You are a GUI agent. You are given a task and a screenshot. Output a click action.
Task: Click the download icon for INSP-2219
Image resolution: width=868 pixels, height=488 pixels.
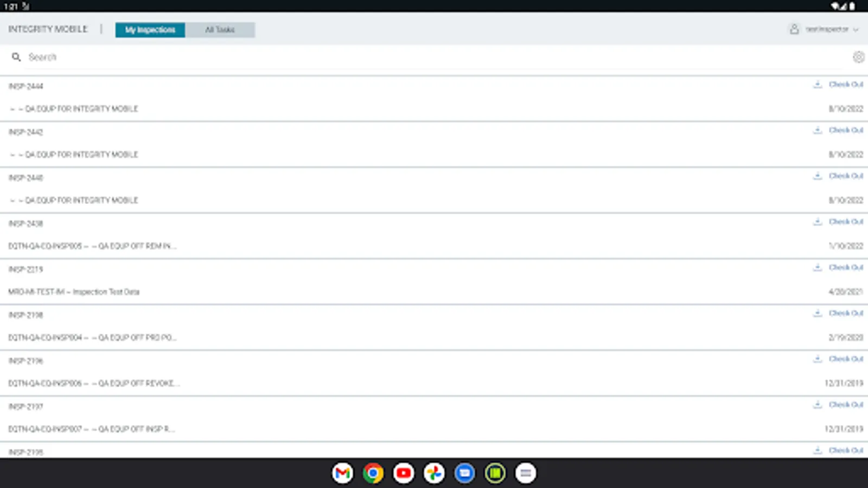(x=818, y=267)
